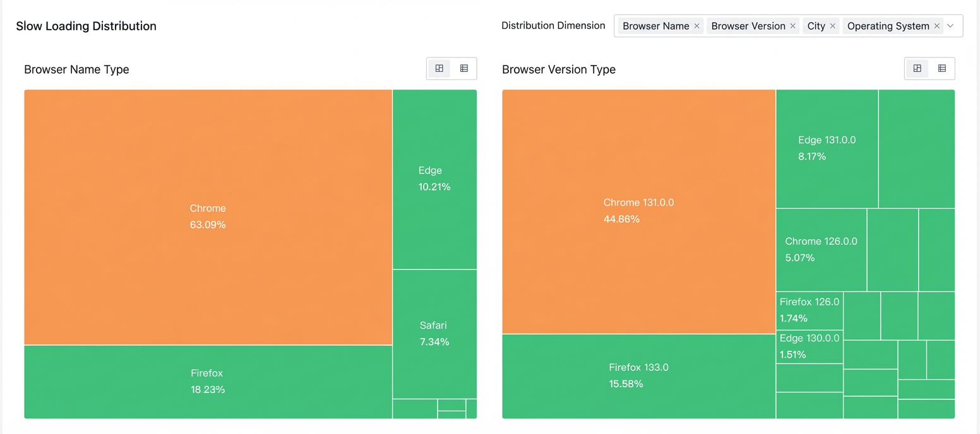This screenshot has height=434, width=980.
Task: Select the Safari 7.34% treemap block
Action: coord(434,334)
